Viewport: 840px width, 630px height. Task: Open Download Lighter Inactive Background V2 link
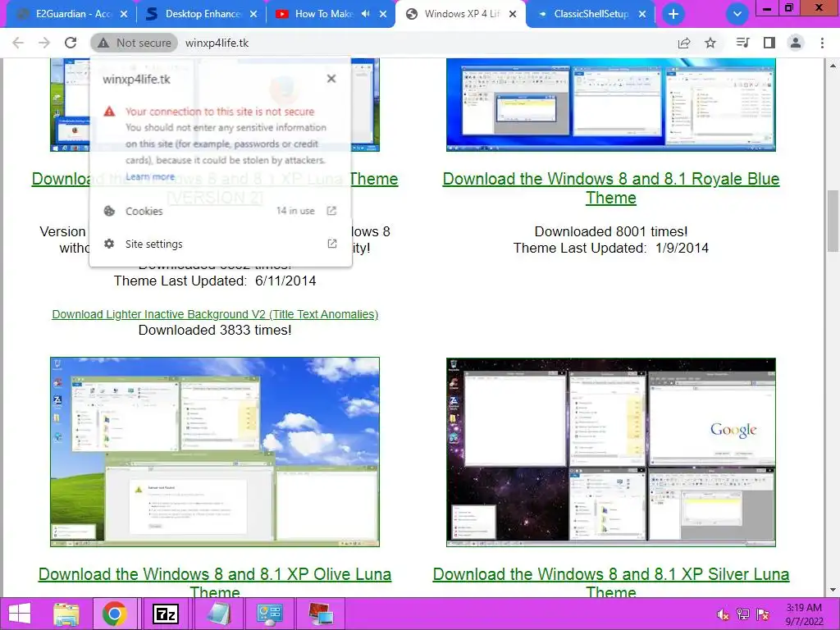click(x=215, y=314)
